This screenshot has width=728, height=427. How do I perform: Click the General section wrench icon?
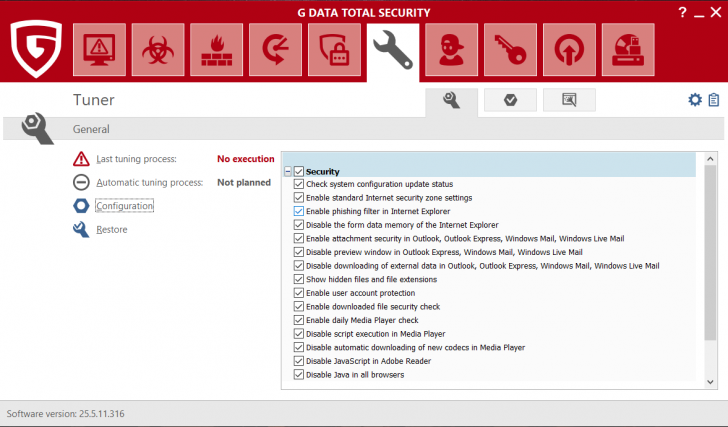click(37, 128)
